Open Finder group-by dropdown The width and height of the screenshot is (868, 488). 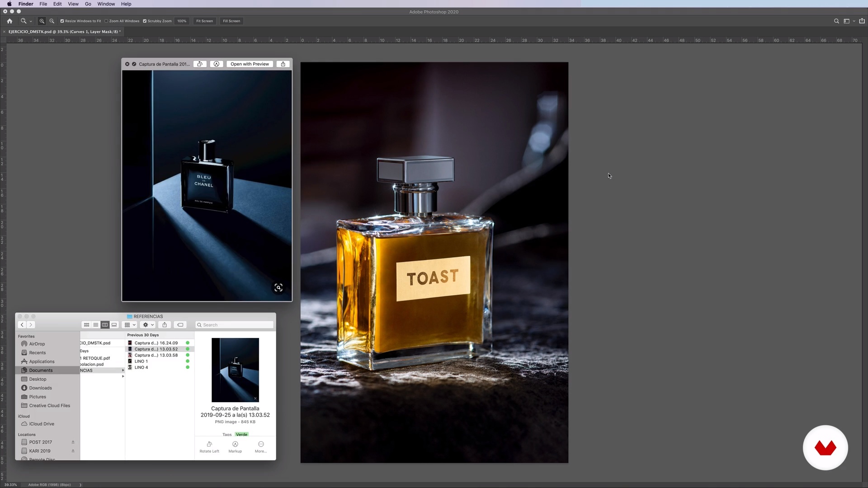(x=130, y=325)
